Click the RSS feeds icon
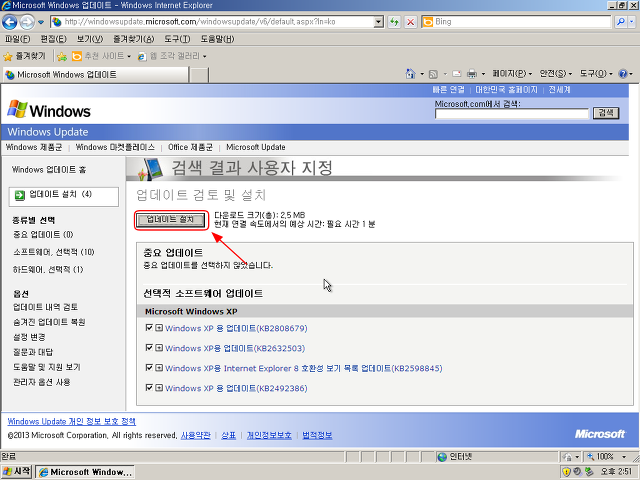Viewport: 640px width, 480px height. (x=433, y=74)
